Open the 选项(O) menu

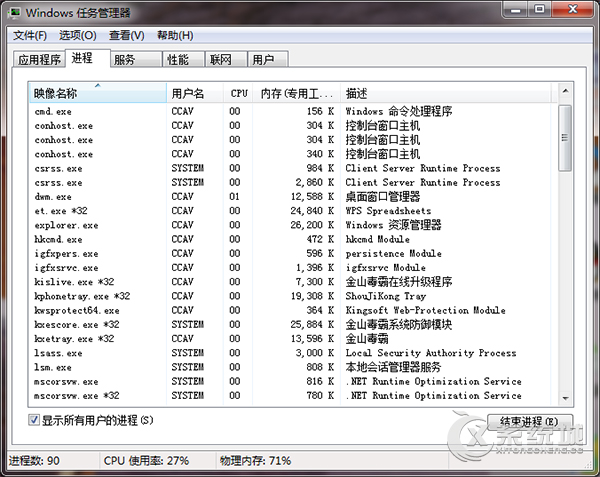78,36
